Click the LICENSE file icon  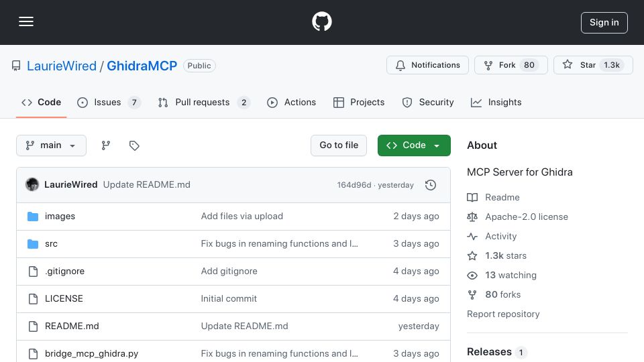pos(33,299)
